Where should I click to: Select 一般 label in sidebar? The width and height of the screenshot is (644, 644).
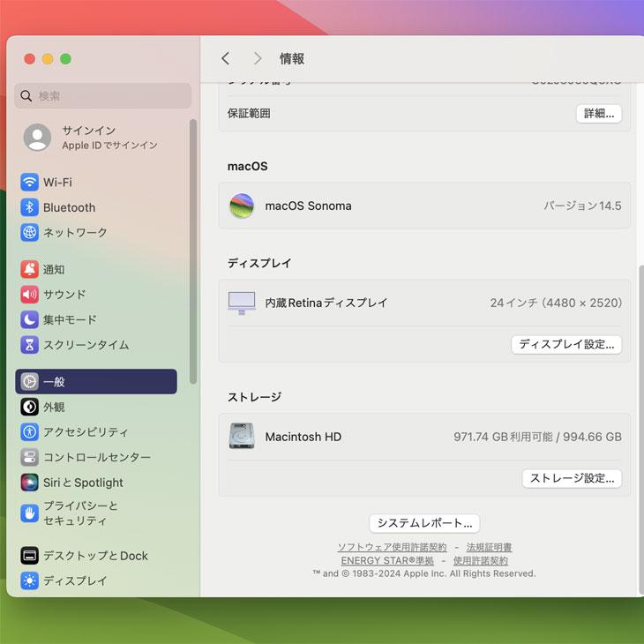(54, 382)
